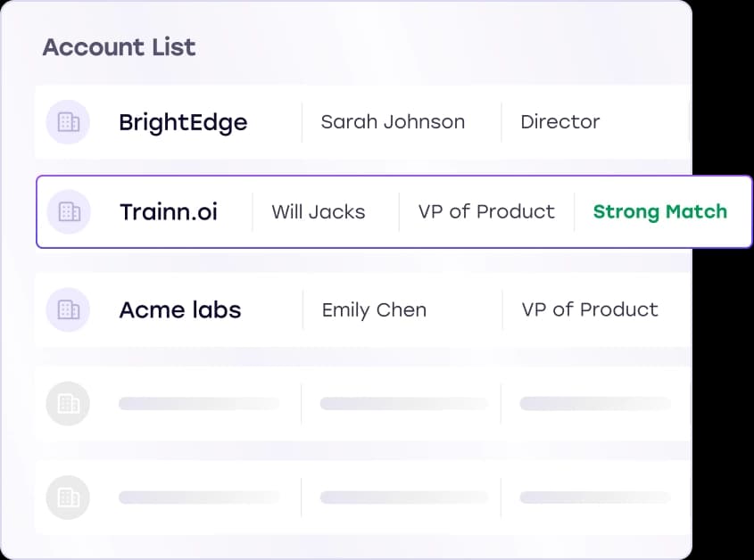
Task: Click the placeholder bar in the bottom row
Action: tap(199, 498)
